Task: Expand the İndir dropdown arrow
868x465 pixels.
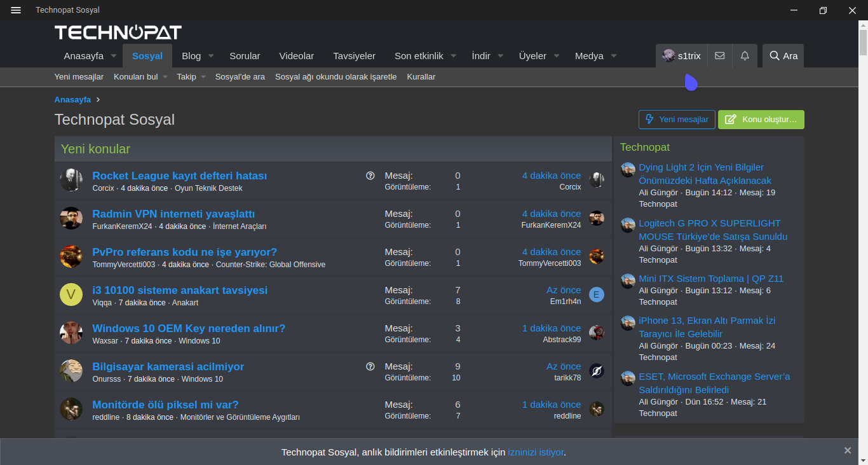Action: click(501, 56)
